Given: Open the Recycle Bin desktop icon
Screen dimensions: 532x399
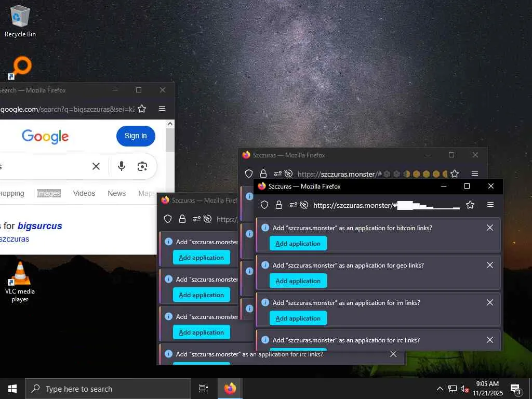Looking at the screenshot, I should (20, 21).
